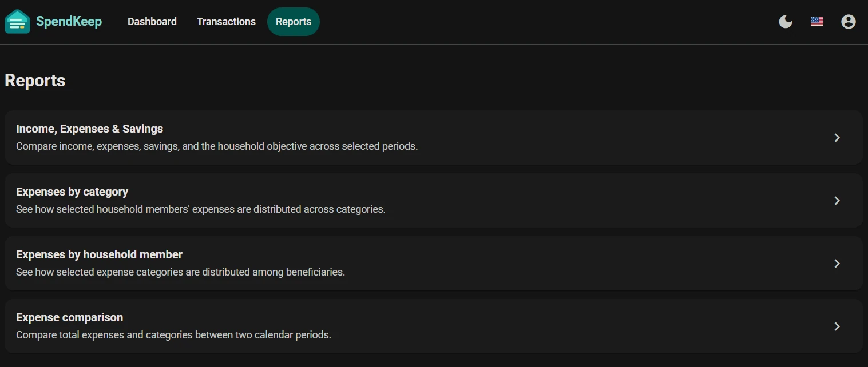Click the SpendKeep house logo icon
Viewport: 868px width, 367px height.
(x=17, y=22)
